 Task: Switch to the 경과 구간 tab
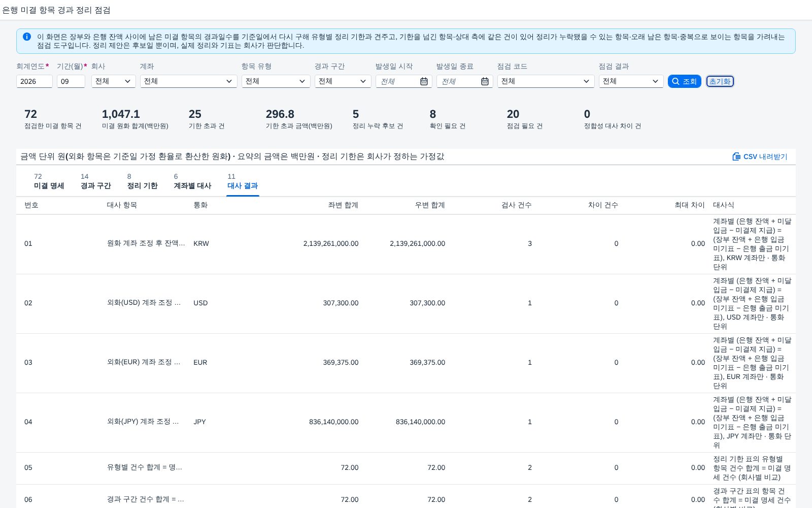coord(95,181)
